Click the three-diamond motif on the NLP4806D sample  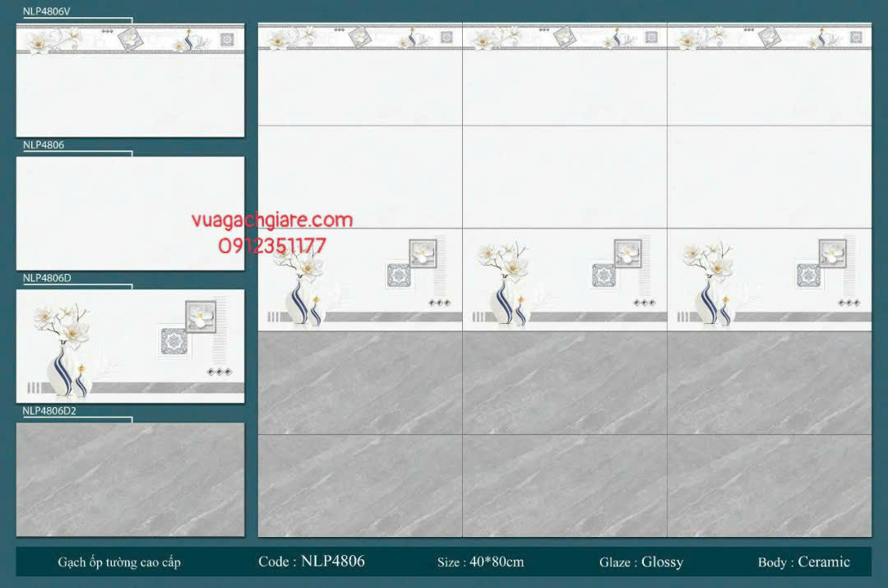click(x=220, y=372)
